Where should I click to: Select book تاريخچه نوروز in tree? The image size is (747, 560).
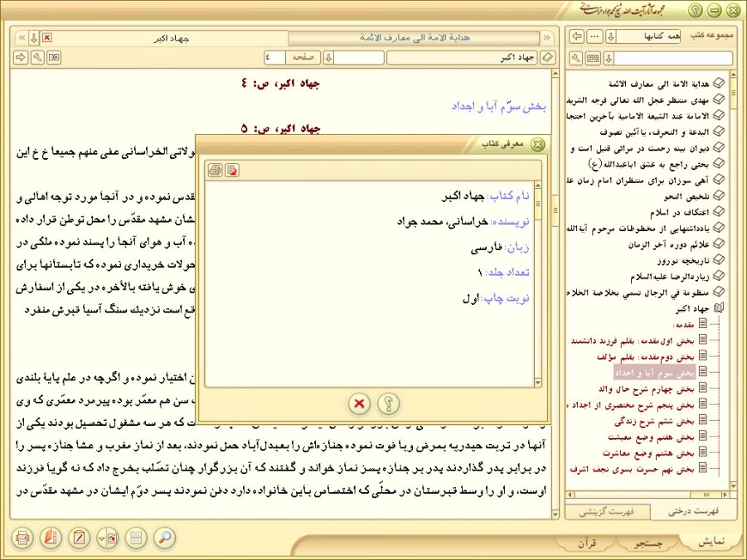coord(684,260)
